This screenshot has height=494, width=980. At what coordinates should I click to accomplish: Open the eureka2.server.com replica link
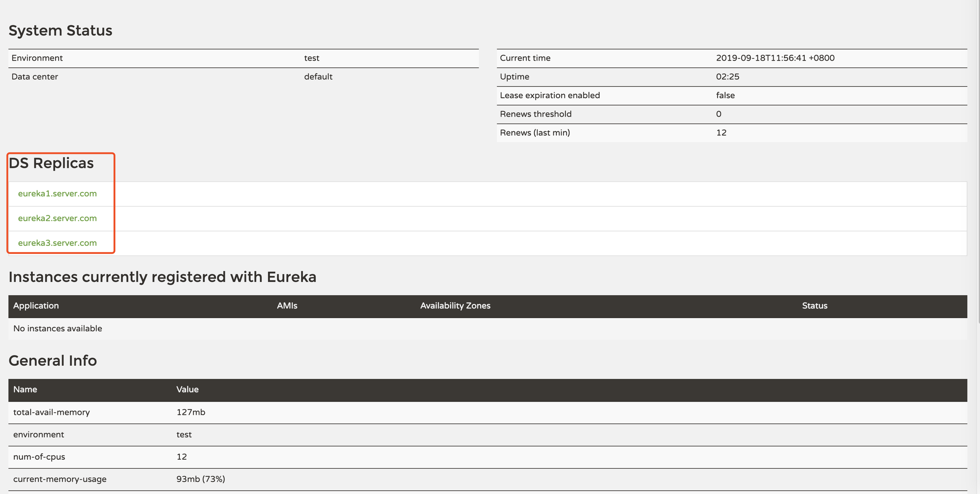57,218
